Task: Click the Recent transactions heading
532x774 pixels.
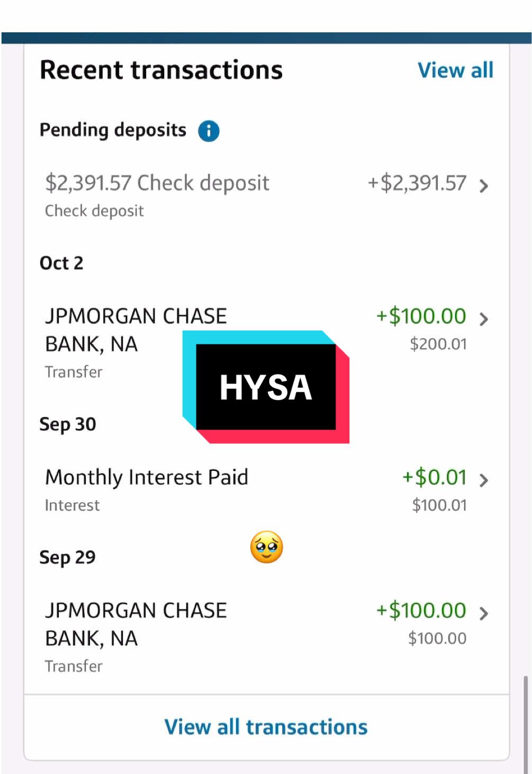Action: (x=161, y=69)
